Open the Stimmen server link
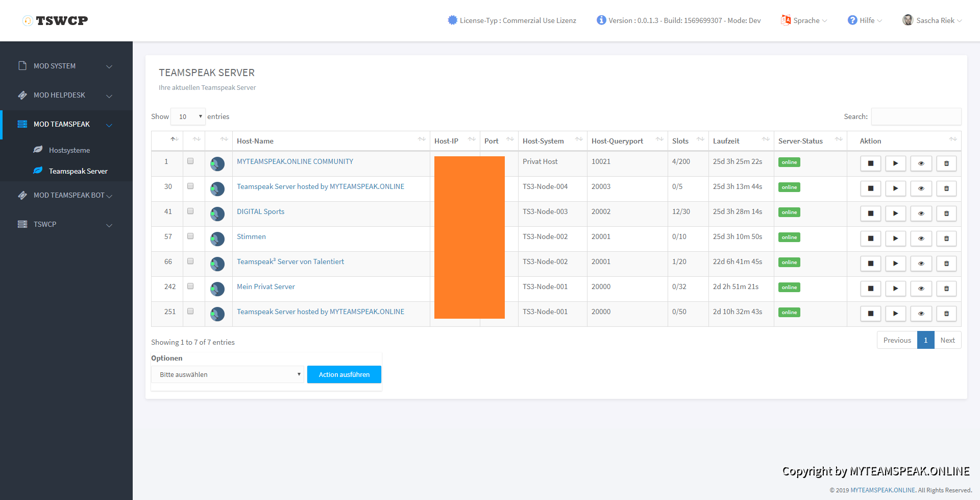This screenshot has width=980, height=500. (x=251, y=236)
